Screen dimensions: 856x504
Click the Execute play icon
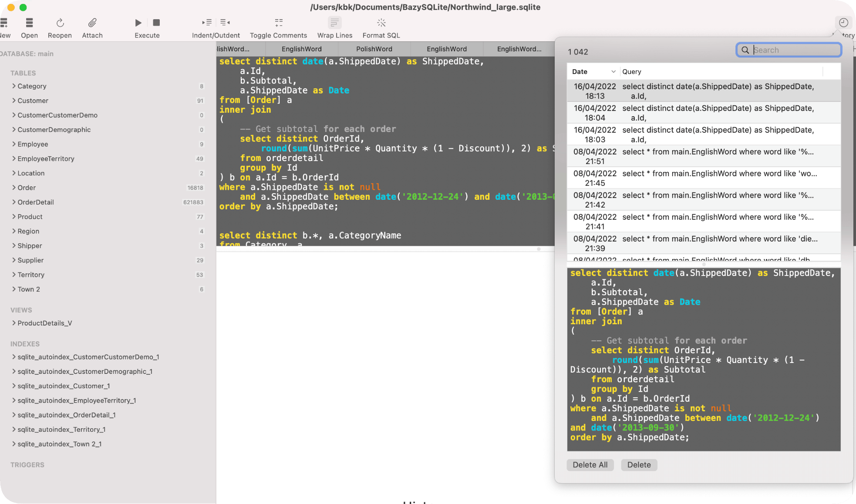click(138, 23)
